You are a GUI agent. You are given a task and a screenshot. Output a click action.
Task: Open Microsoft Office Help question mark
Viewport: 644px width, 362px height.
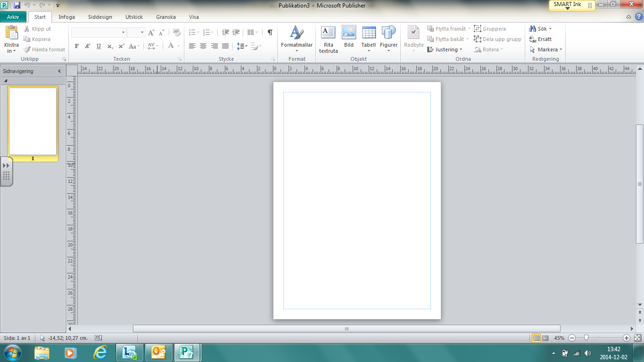point(638,17)
